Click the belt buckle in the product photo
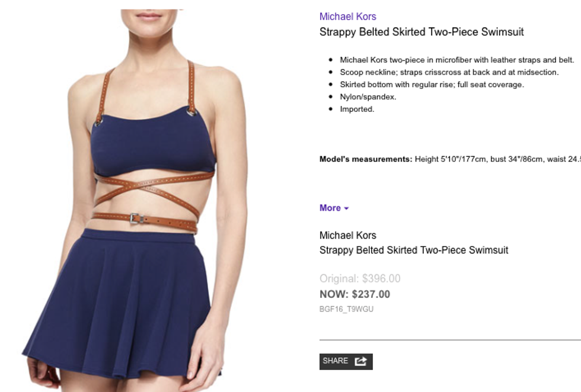 [136, 219]
